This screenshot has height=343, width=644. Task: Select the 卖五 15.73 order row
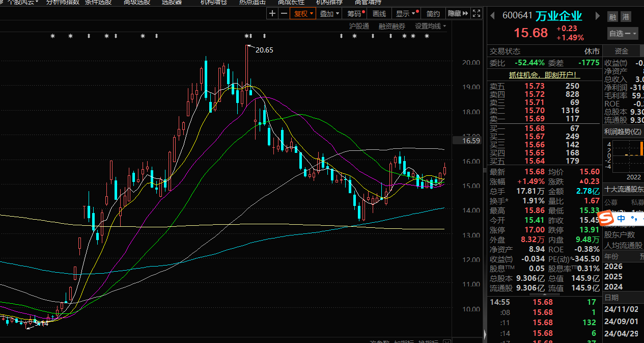point(544,86)
